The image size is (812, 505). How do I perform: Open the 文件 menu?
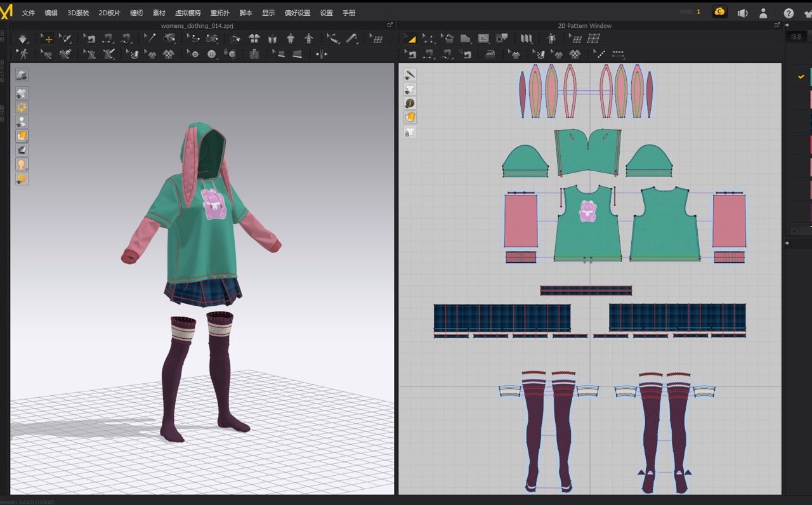pyautogui.click(x=29, y=13)
